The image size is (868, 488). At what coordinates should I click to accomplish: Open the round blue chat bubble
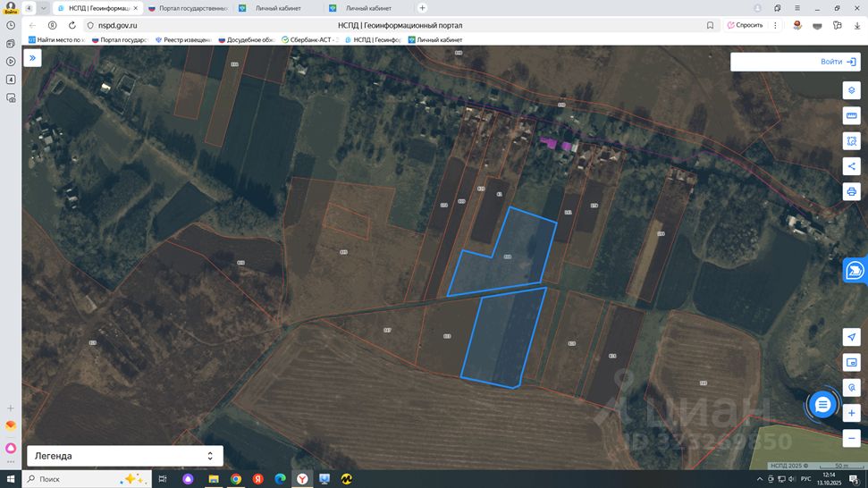point(822,405)
